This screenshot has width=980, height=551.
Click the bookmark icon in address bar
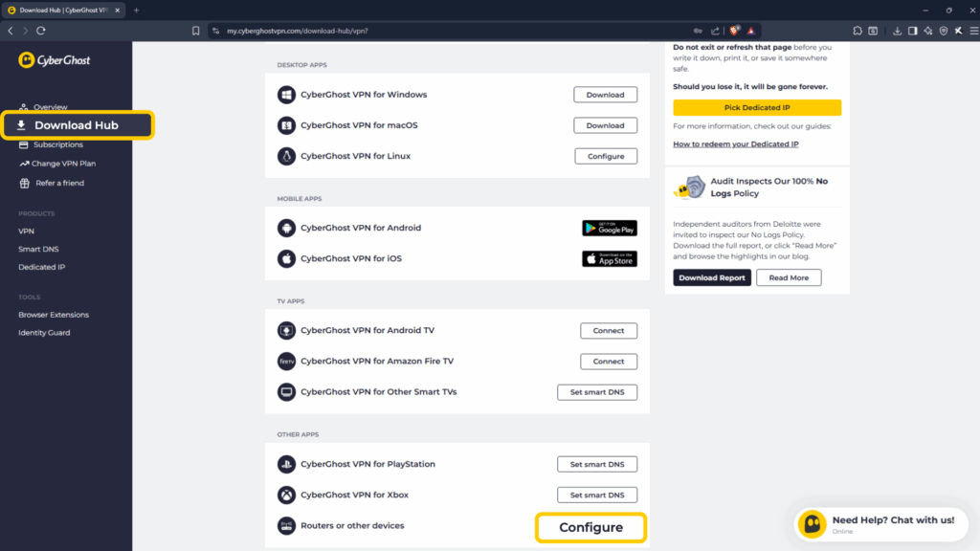pyautogui.click(x=195, y=31)
